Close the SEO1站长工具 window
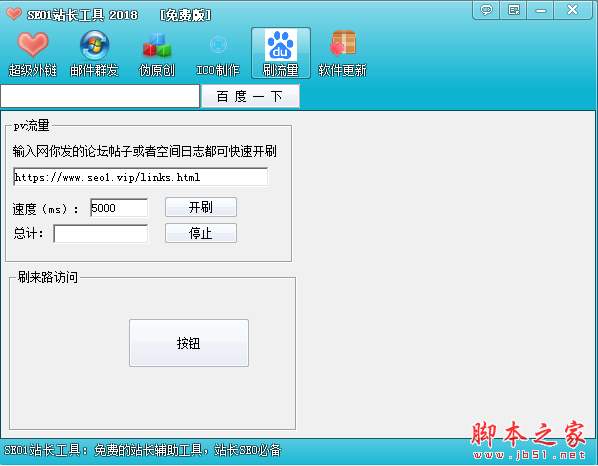This screenshot has width=598, height=466. (572, 10)
